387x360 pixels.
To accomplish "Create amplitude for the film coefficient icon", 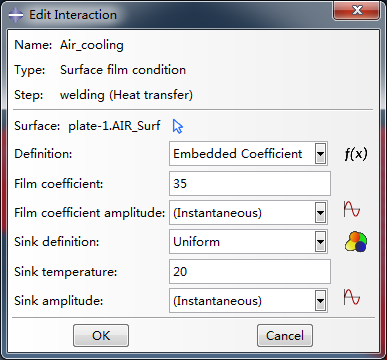I will point(352,210).
